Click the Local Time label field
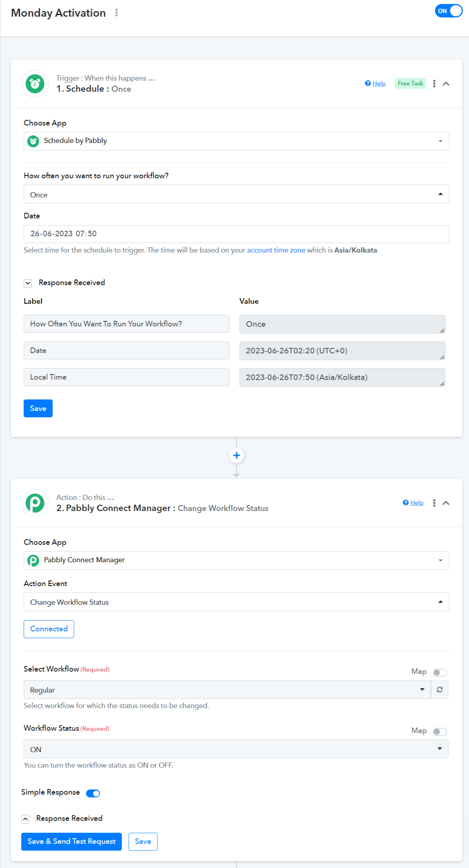The height and width of the screenshot is (868, 469). [x=126, y=377]
